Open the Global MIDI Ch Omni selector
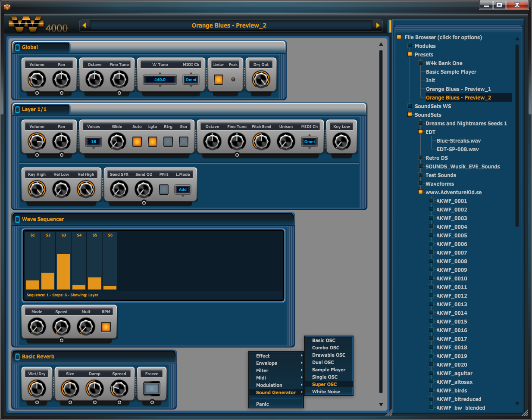 pyautogui.click(x=191, y=80)
